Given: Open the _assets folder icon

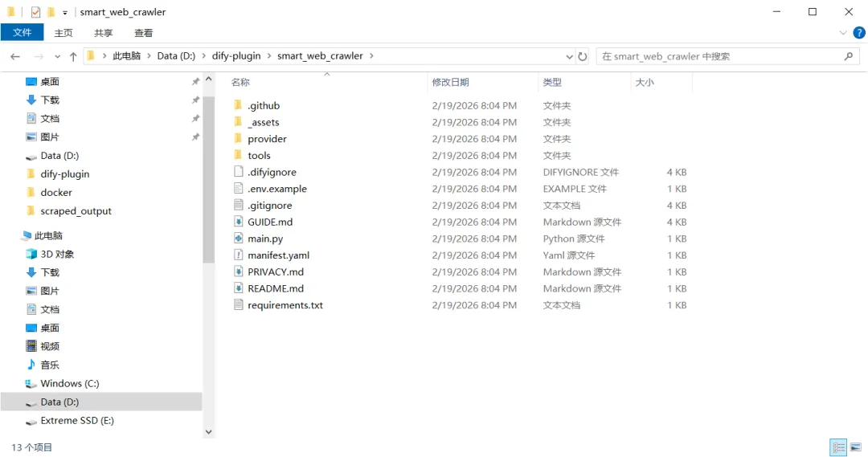Looking at the screenshot, I should 238,122.
